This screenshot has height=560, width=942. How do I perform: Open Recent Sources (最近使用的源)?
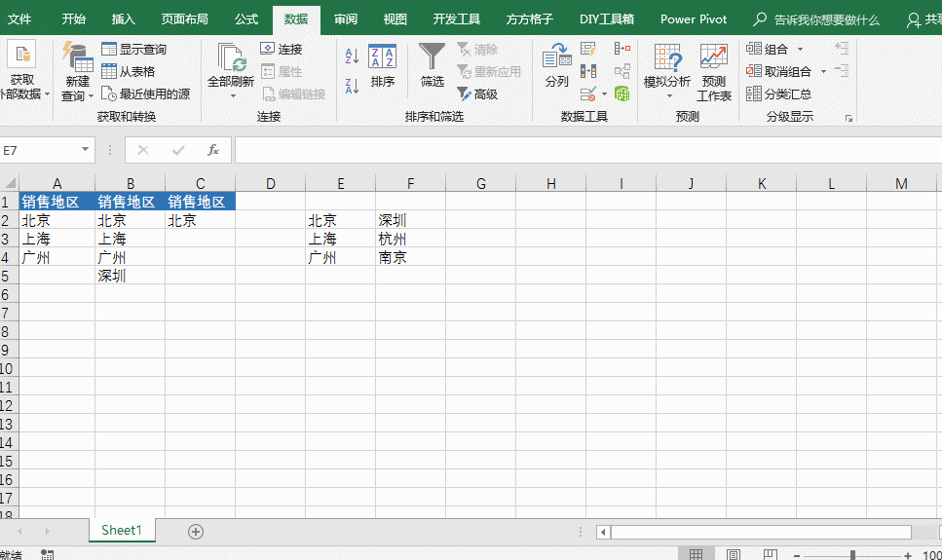click(145, 93)
